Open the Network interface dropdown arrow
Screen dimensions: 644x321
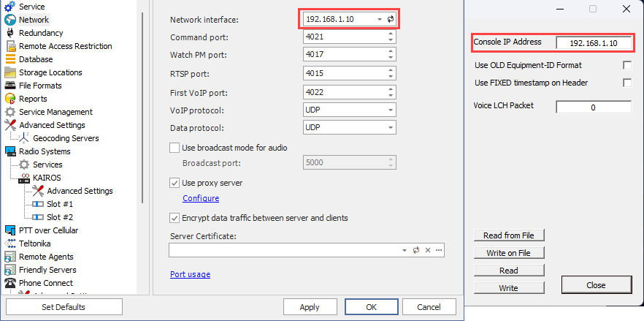click(380, 19)
